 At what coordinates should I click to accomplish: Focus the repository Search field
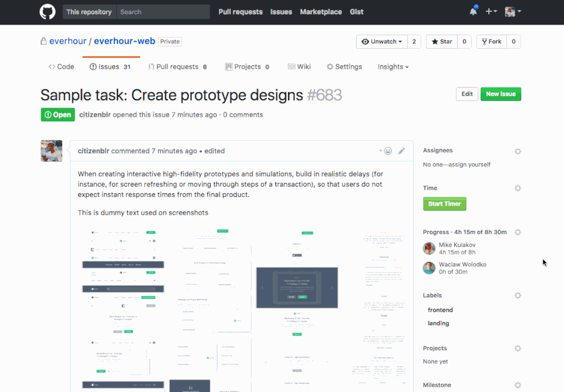pyautogui.click(x=163, y=12)
